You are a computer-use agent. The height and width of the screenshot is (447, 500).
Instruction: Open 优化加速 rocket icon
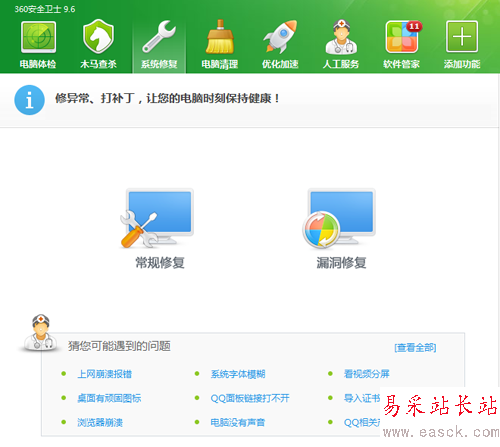(280, 36)
